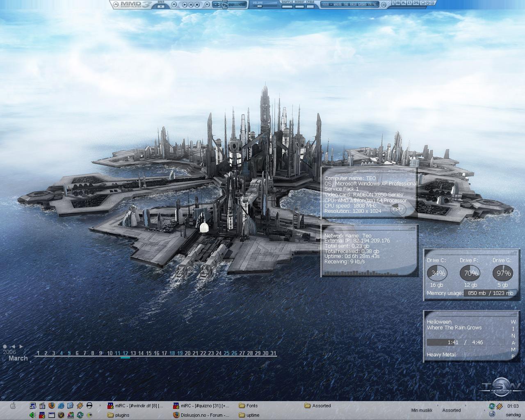Viewport: 525px width, 420px height.
Task: Click the Drive C: 34% gauge
Action: click(x=438, y=273)
